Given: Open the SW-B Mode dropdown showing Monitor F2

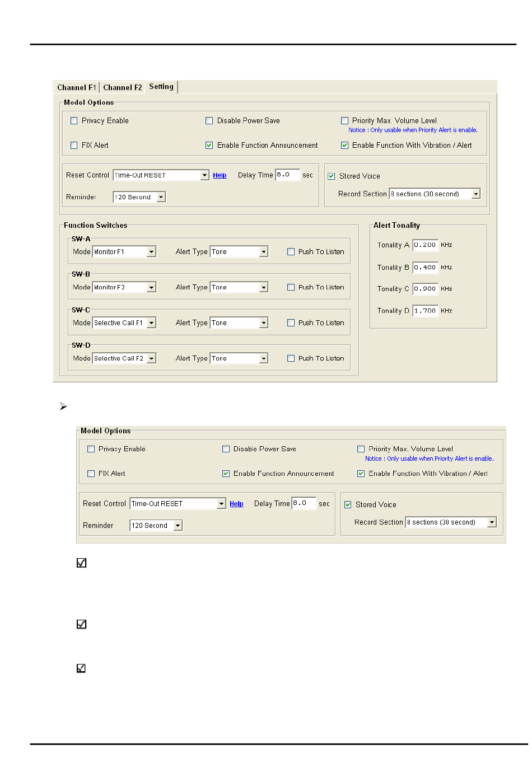Looking at the screenshot, I should click(x=124, y=287).
